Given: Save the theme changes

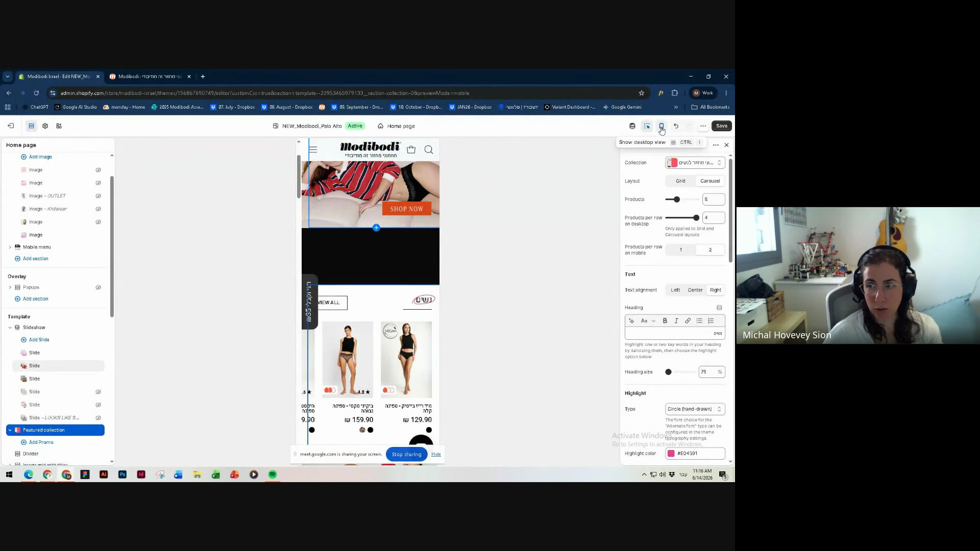Looking at the screenshot, I should (x=721, y=126).
